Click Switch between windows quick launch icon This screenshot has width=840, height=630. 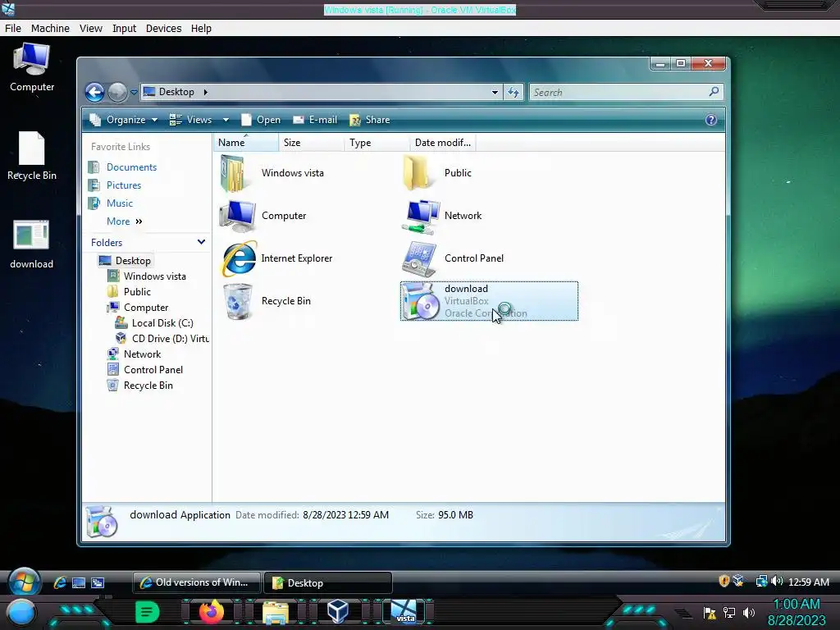[x=98, y=583]
